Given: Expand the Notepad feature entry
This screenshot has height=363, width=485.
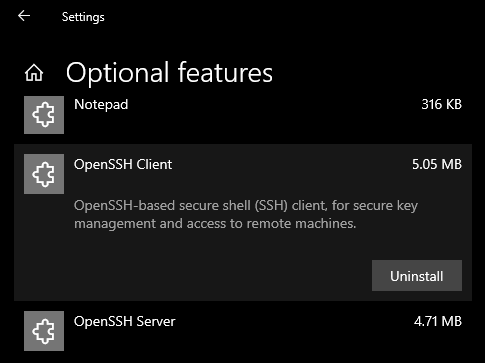Looking at the screenshot, I should 243,115.
